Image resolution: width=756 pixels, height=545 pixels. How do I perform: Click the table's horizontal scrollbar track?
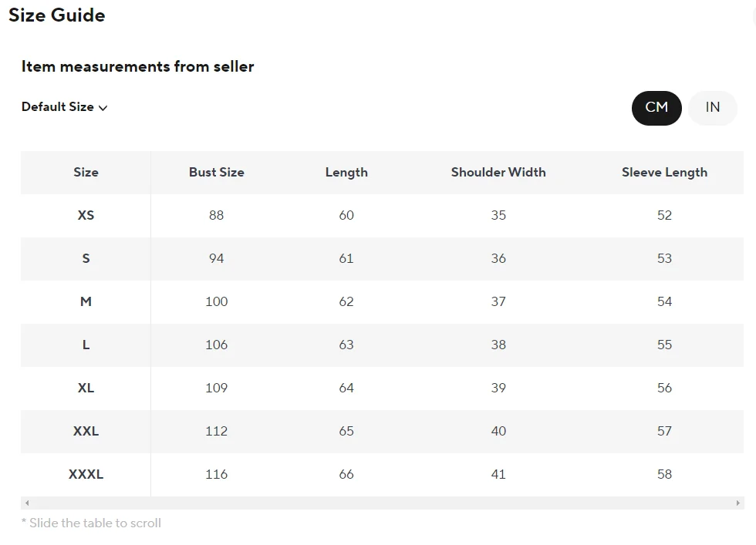[x=383, y=503]
